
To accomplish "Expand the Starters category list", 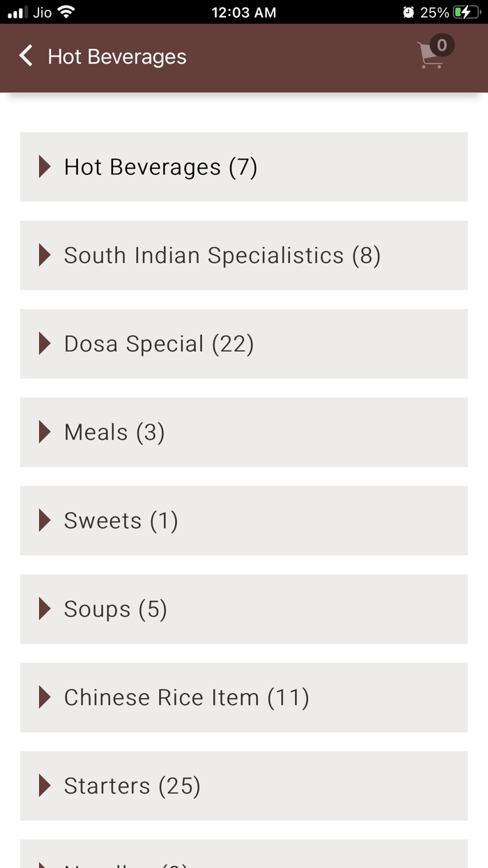I will (x=131, y=786).
